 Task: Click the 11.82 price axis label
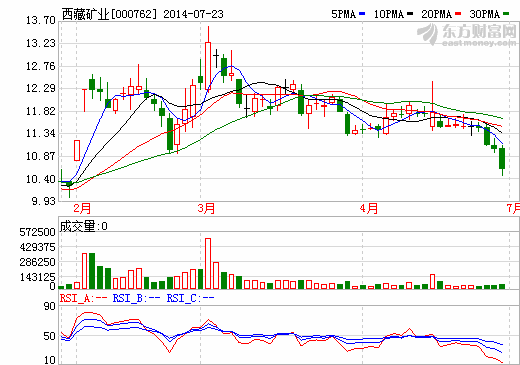[41, 111]
